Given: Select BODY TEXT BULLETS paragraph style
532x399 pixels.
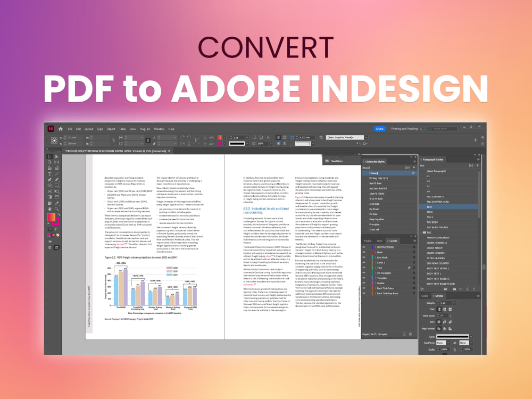Looking at the screenshot, I should 438,279.
